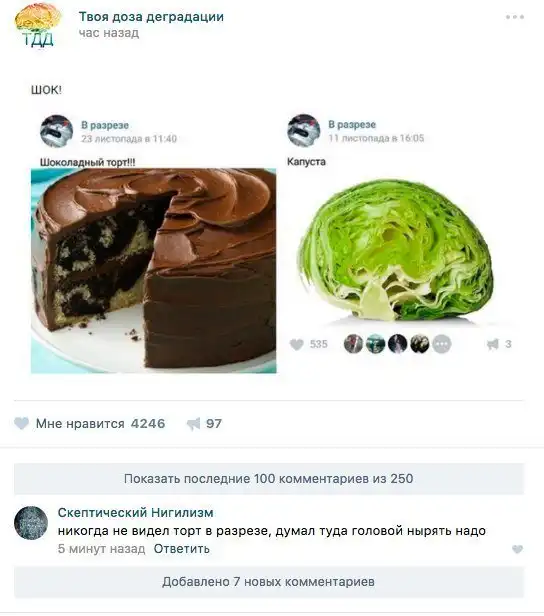Image resolution: width=544 pixels, height=616 pixels.
Task: Reply to the comment with Ответить
Action: [x=181, y=549]
